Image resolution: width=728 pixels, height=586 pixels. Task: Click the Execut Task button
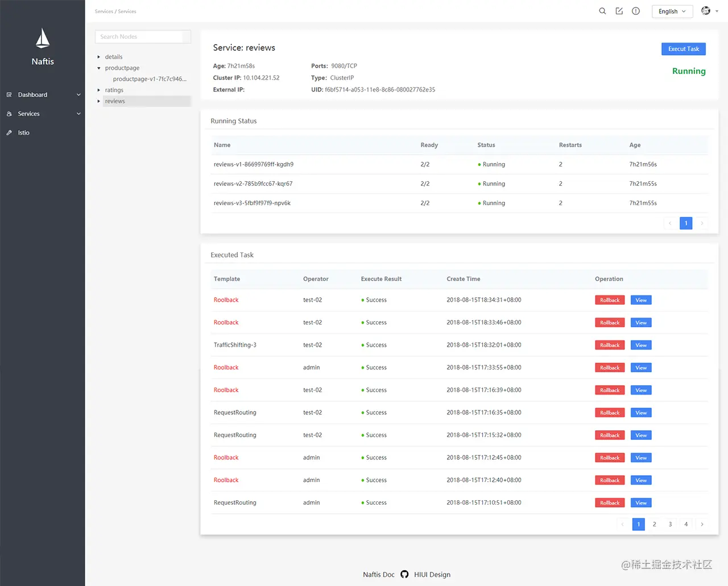pyautogui.click(x=684, y=49)
